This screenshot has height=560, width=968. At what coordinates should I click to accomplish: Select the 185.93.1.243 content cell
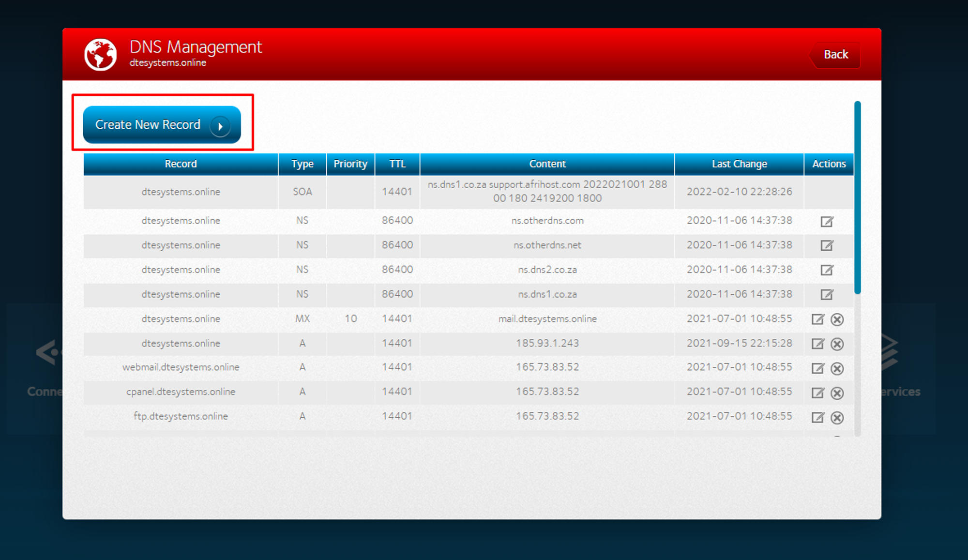(x=547, y=343)
